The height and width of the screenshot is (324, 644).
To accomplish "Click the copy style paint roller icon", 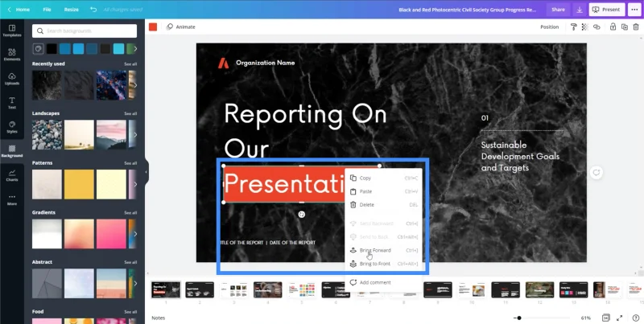I will (x=574, y=27).
